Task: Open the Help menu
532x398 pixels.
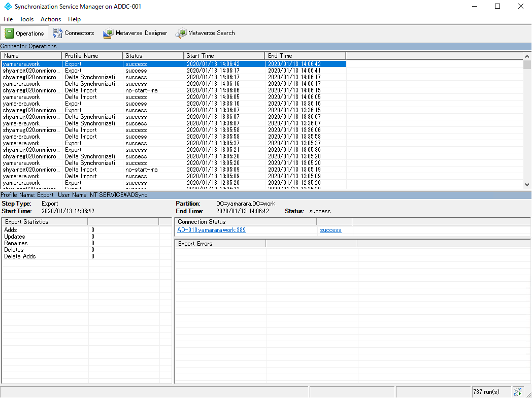Action: (74, 19)
